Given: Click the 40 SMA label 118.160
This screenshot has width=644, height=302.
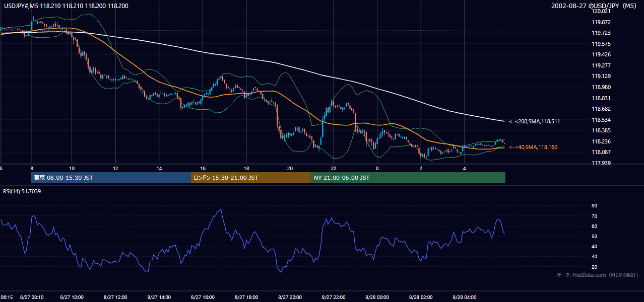Looking at the screenshot, I should [533, 147].
